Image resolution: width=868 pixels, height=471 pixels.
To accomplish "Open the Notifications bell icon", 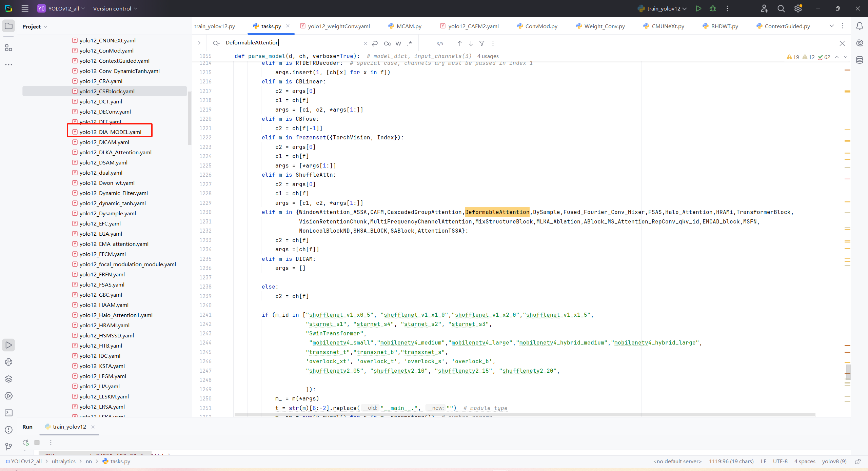I will (x=860, y=26).
